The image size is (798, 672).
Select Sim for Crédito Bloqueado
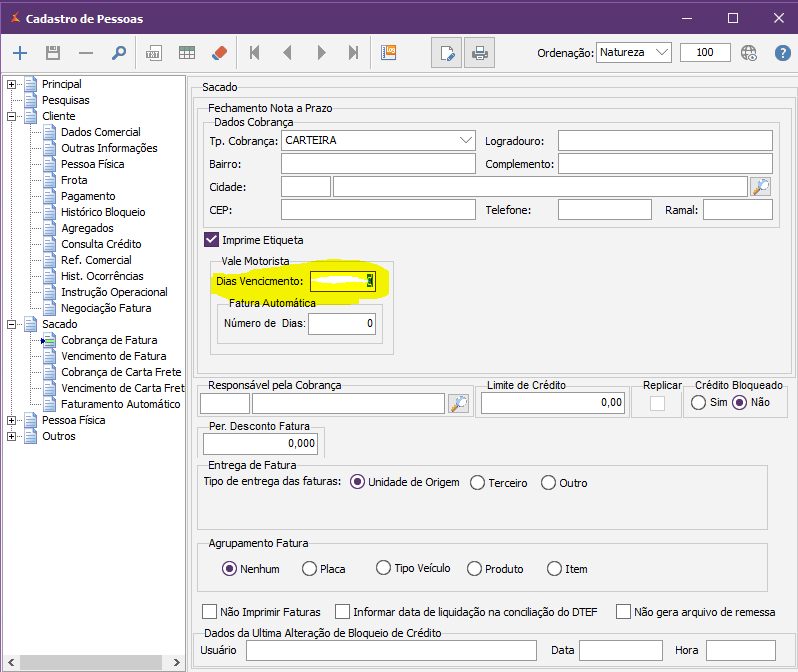tap(698, 402)
